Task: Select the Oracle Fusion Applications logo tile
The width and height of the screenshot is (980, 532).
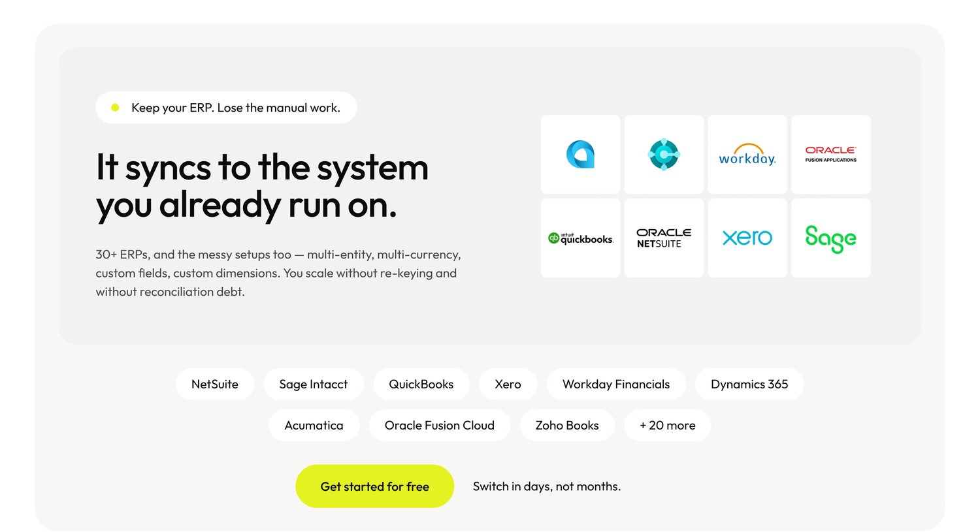Action: click(831, 155)
